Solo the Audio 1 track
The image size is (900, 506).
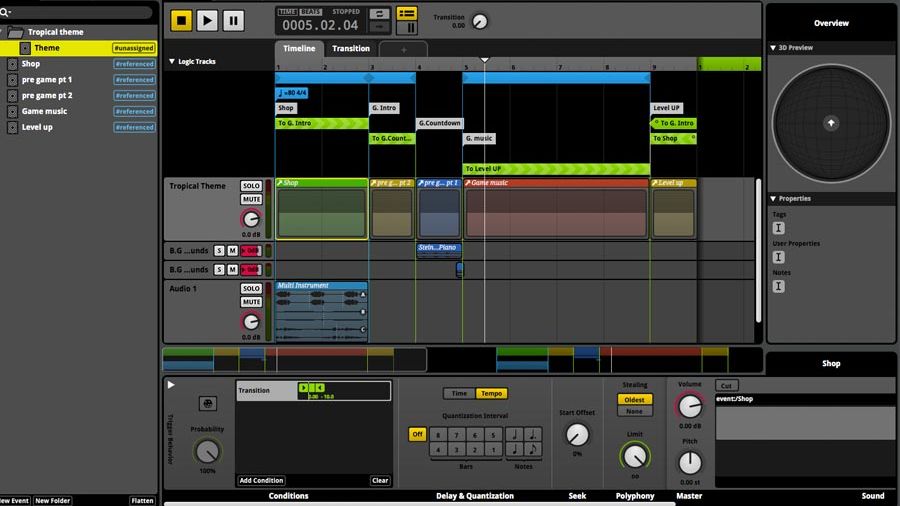pyautogui.click(x=251, y=289)
